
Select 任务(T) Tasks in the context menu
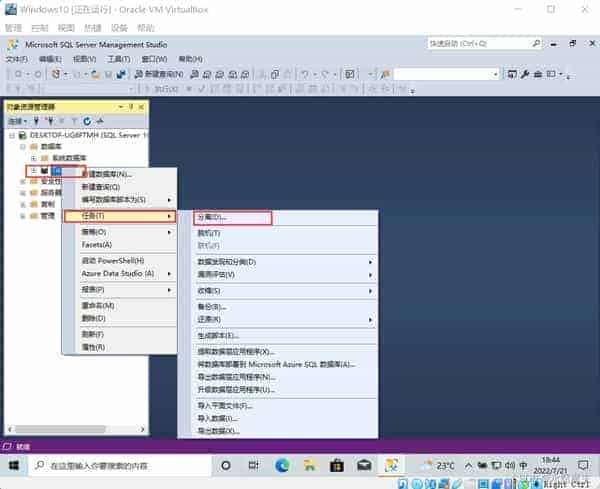click(120, 216)
